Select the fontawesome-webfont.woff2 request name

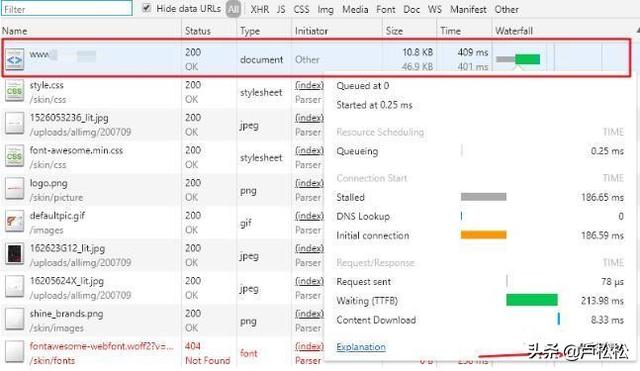[x=102, y=346]
